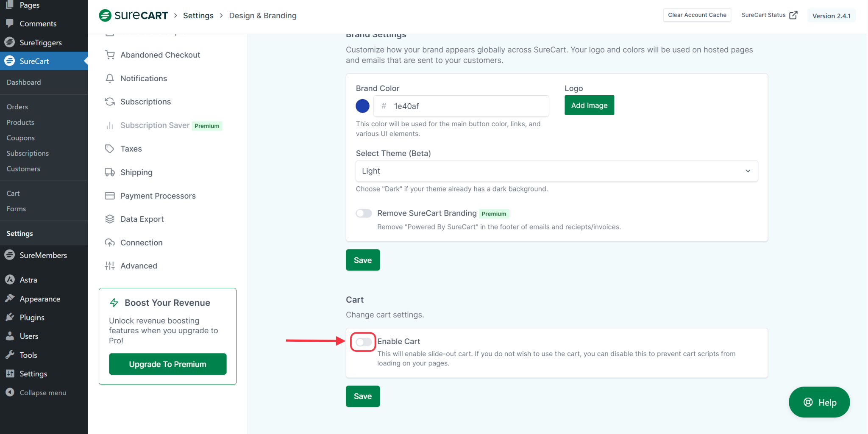The height and width of the screenshot is (434, 868).
Task: Open SureCart Dashboard submenu item
Action: [x=24, y=82]
